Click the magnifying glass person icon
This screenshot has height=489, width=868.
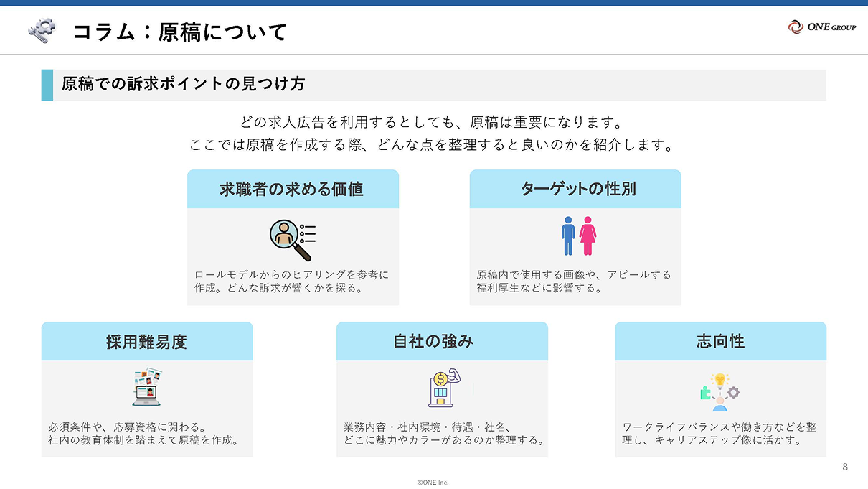pos(293,239)
